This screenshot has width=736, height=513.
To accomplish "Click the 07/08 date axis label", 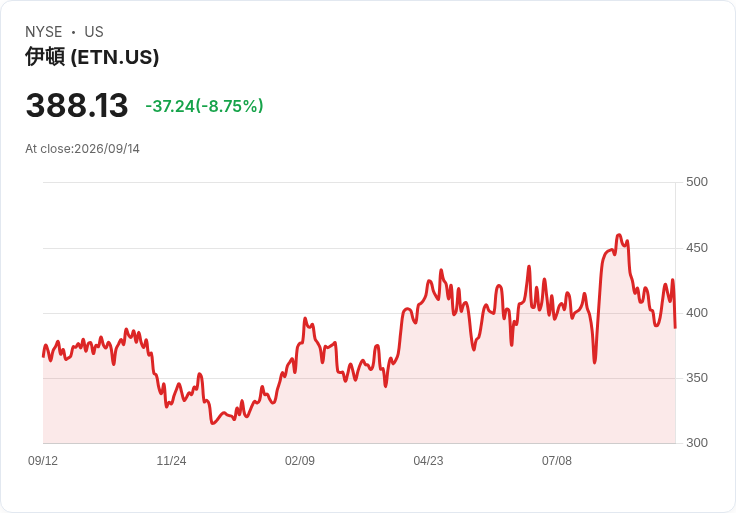I will tap(557, 461).
